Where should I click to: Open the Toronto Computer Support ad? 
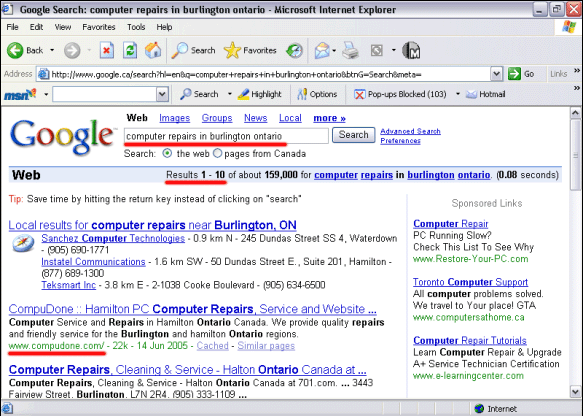coord(470,282)
